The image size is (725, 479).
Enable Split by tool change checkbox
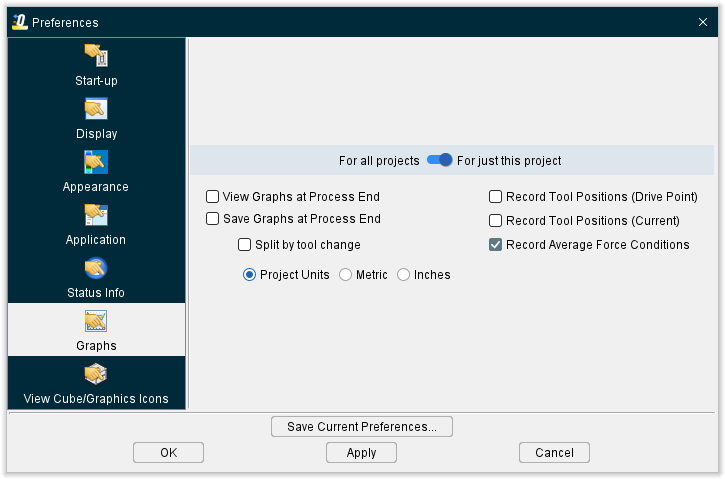pos(244,244)
